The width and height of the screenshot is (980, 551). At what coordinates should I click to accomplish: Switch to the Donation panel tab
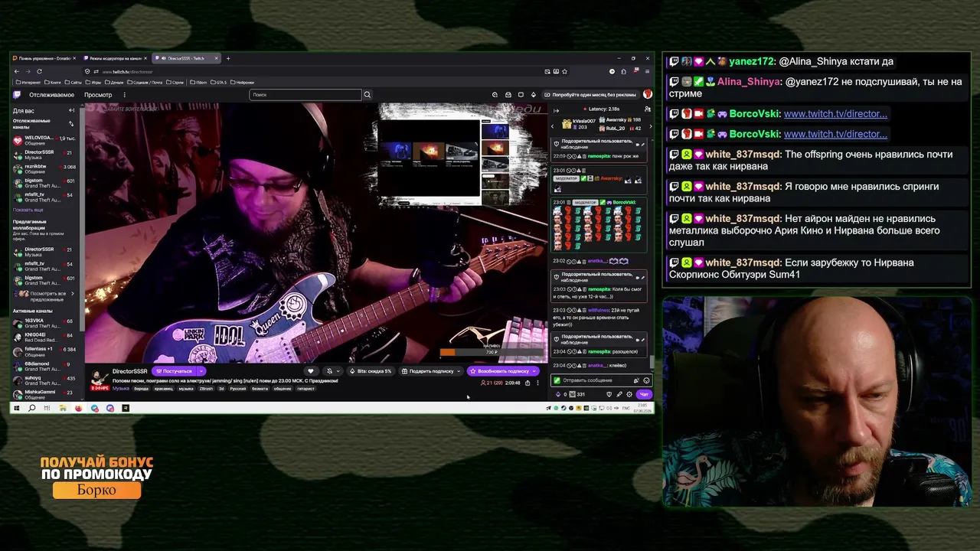click(46, 58)
